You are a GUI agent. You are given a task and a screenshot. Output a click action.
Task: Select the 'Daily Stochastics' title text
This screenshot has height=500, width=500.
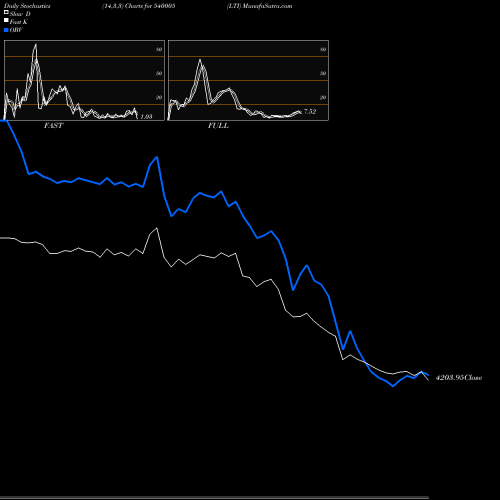click(x=27, y=6)
